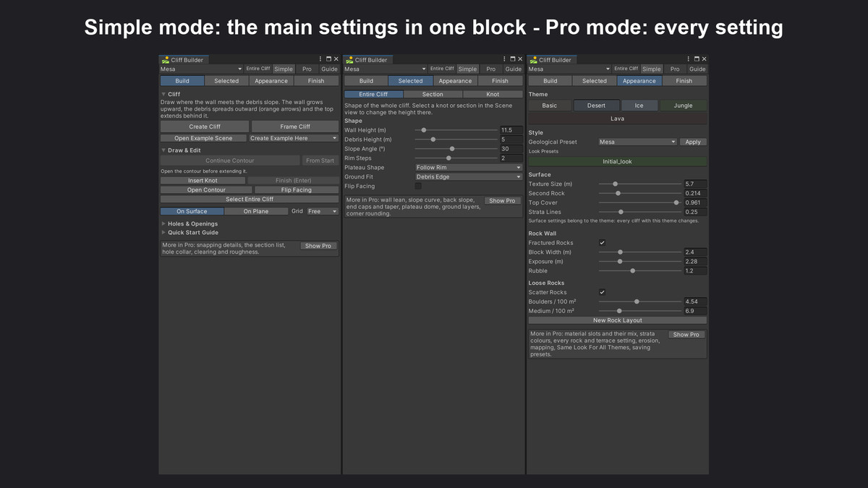Load the Initial_look preset
This screenshot has height=488, width=868.
tap(617, 161)
